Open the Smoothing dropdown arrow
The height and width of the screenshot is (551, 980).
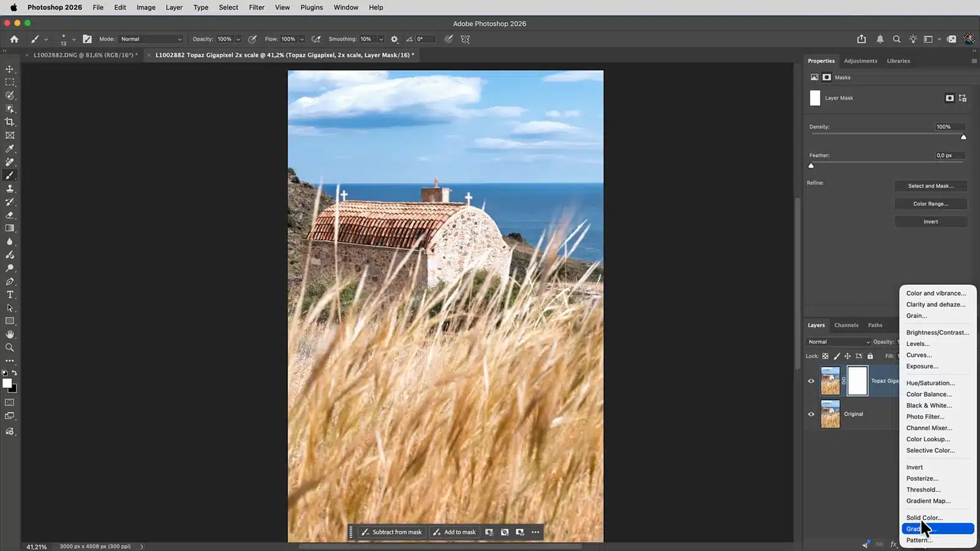point(381,39)
